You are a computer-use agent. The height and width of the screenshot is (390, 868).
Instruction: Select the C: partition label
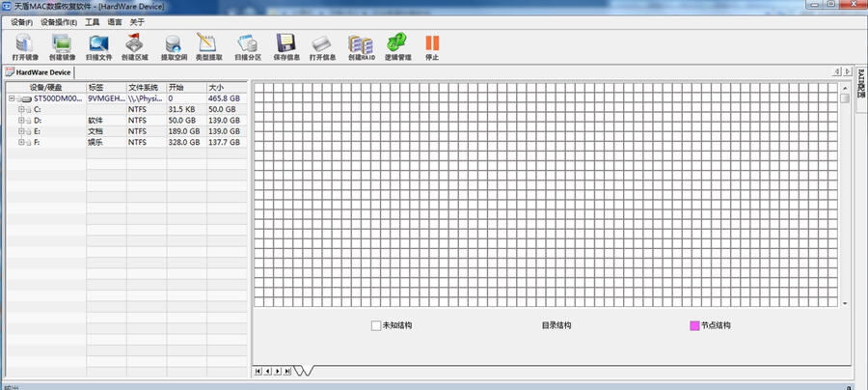click(37, 110)
